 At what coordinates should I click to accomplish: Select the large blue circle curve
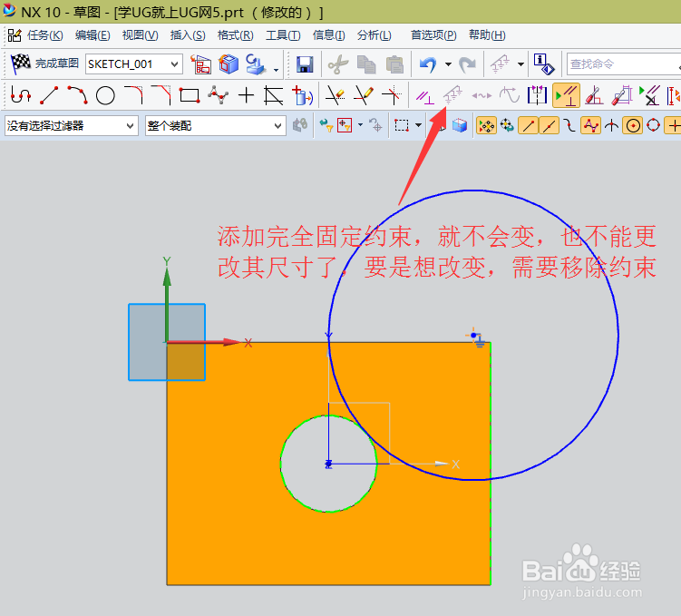point(618,335)
